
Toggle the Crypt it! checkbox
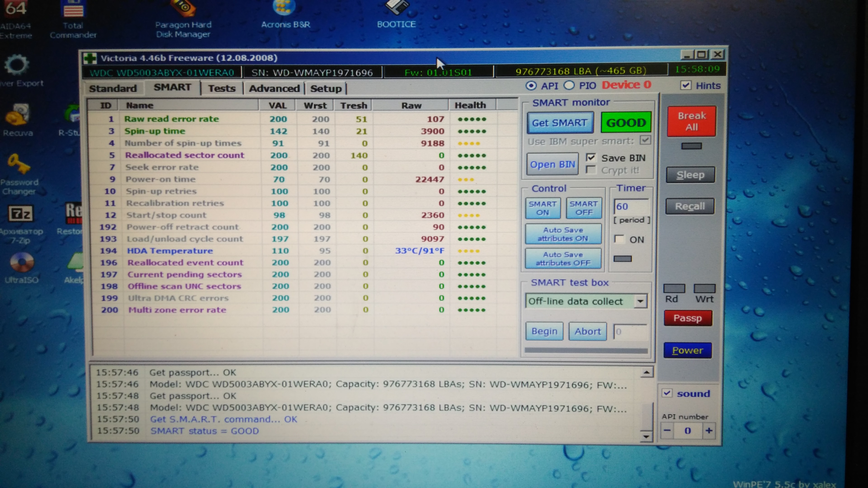coord(591,169)
